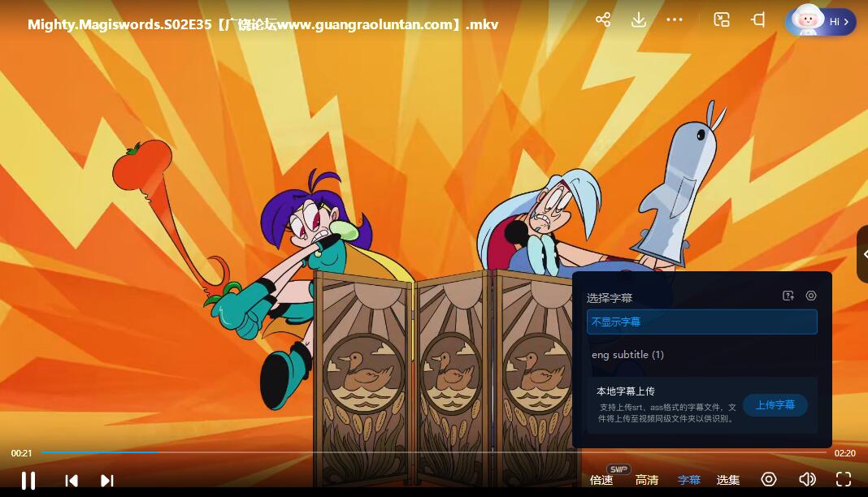Click the 本地字幕上传 heading
Viewport: 868px width, 497px height.
pyautogui.click(x=626, y=391)
